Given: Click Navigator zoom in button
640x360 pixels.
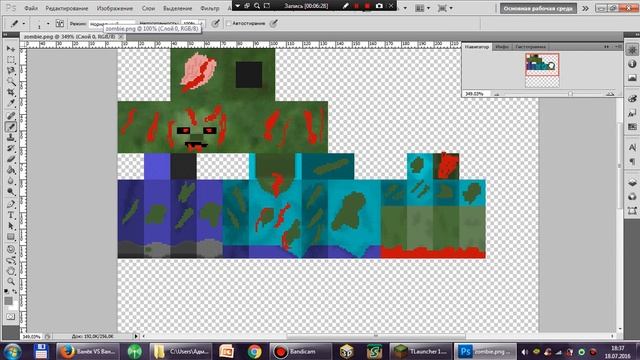Looking at the screenshot, I should click(x=610, y=94).
